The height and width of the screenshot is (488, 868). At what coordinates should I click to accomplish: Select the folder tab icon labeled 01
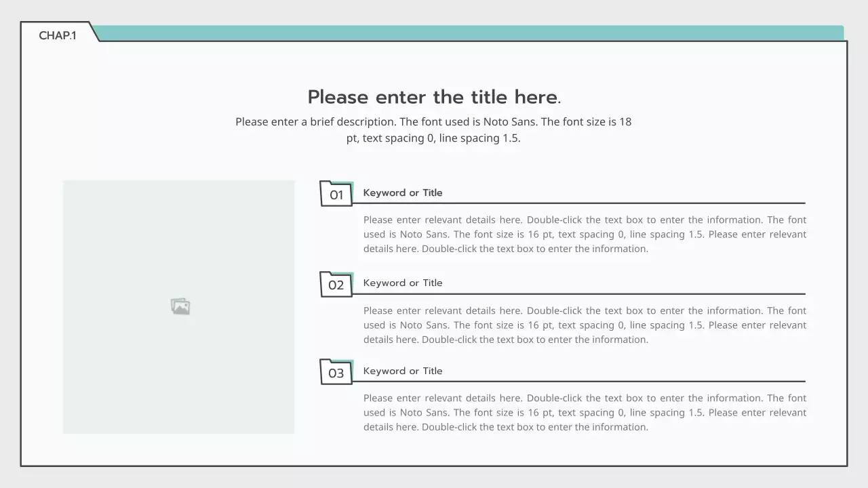336,195
